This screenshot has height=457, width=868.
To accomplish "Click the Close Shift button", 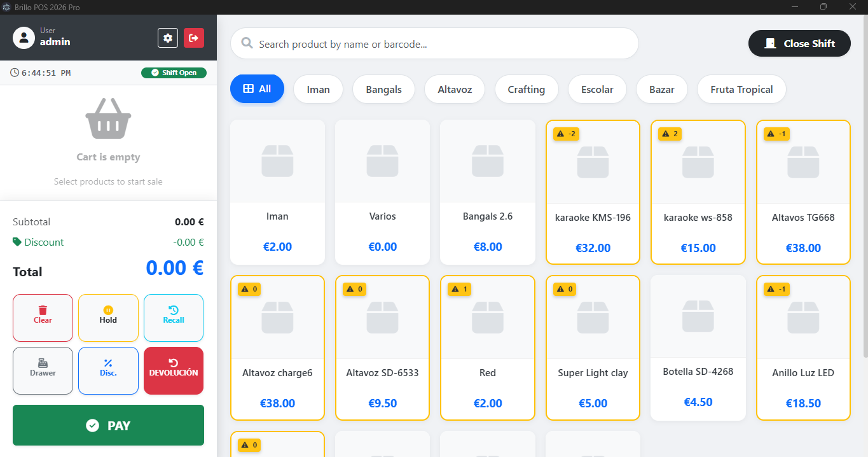I will click(x=799, y=43).
